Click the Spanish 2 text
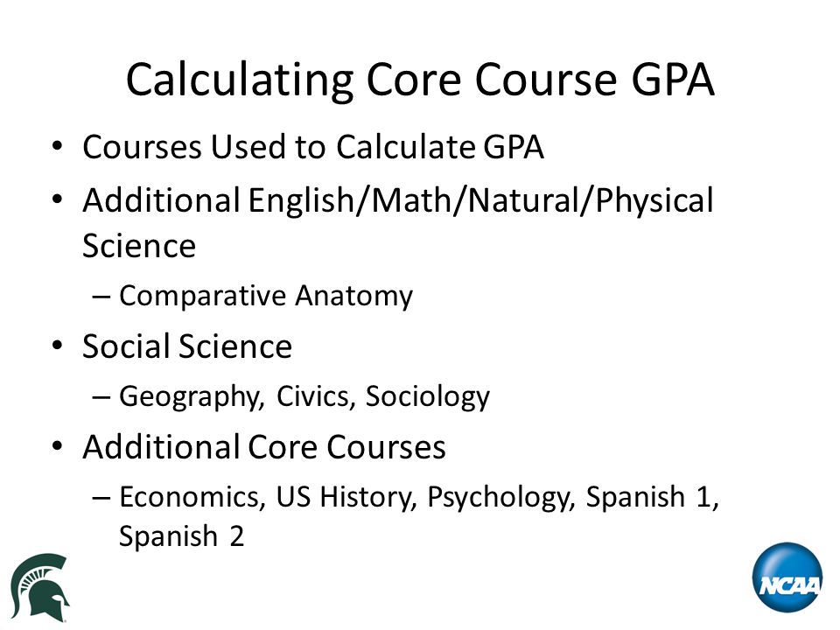Viewport: 840px width, 630px height. click(x=181, y=536)
